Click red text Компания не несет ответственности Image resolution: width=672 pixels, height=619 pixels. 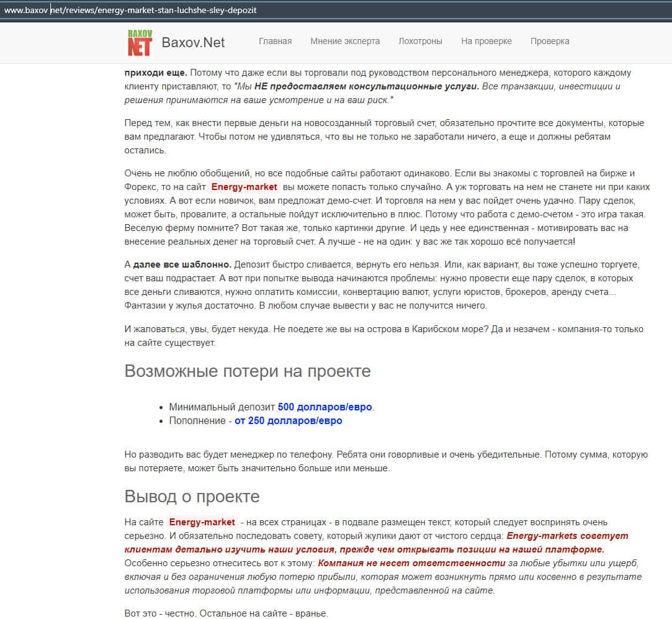pyautogui.click(x=411, y=563)
